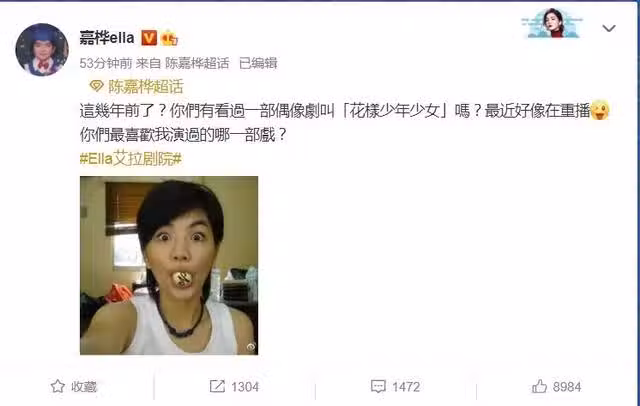This screenshot has height=406, width=640.
Task: Click the comment bubble icon
Action: pyautogui.click(x=378, y=386)
